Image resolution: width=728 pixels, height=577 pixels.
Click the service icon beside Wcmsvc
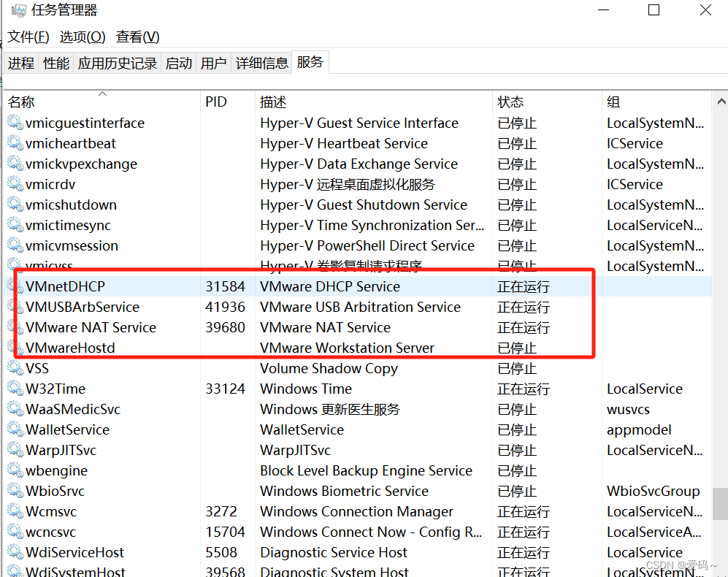(x=15, y=511)
